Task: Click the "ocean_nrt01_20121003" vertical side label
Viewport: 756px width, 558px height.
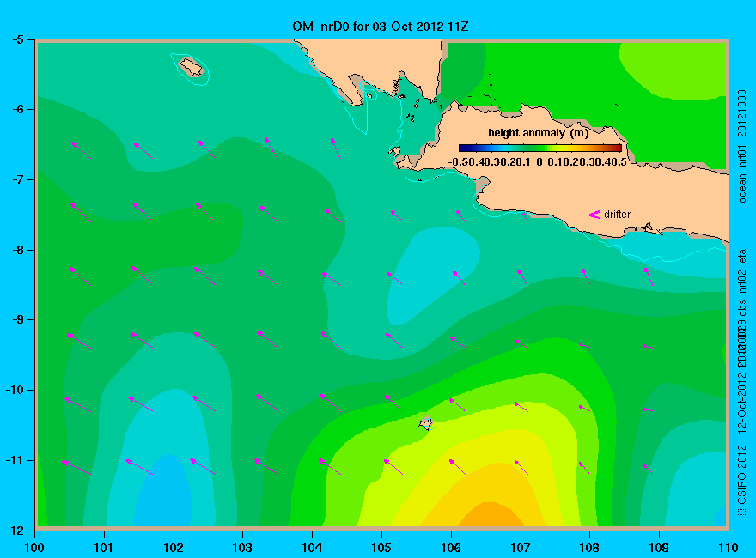Action: [742, 146]
